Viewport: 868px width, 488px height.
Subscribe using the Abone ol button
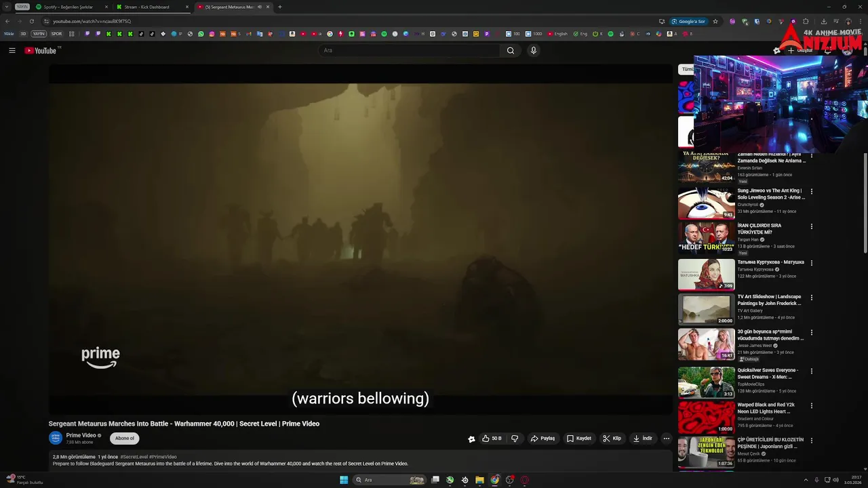pyautogui.click(x=125, y=439)
